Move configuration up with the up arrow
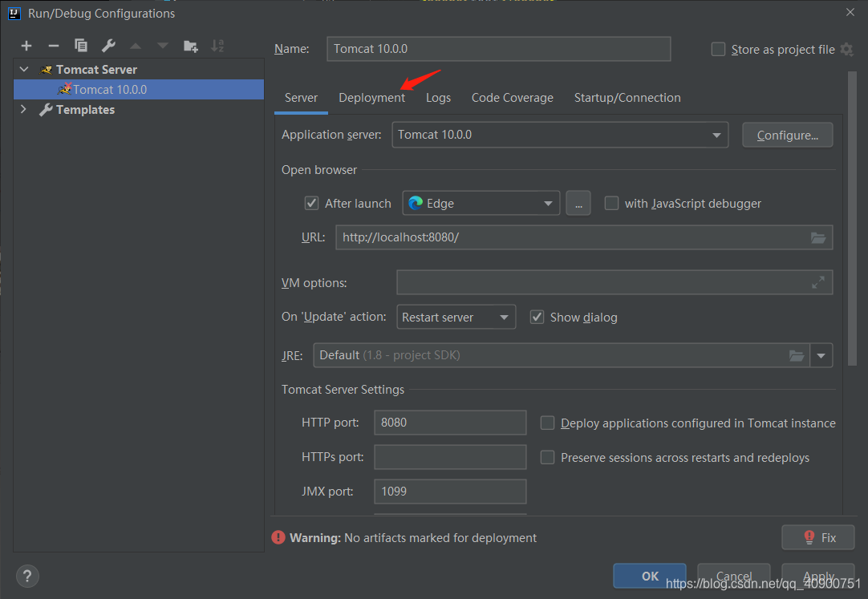 pyautogui.click(x=136, y=46)
